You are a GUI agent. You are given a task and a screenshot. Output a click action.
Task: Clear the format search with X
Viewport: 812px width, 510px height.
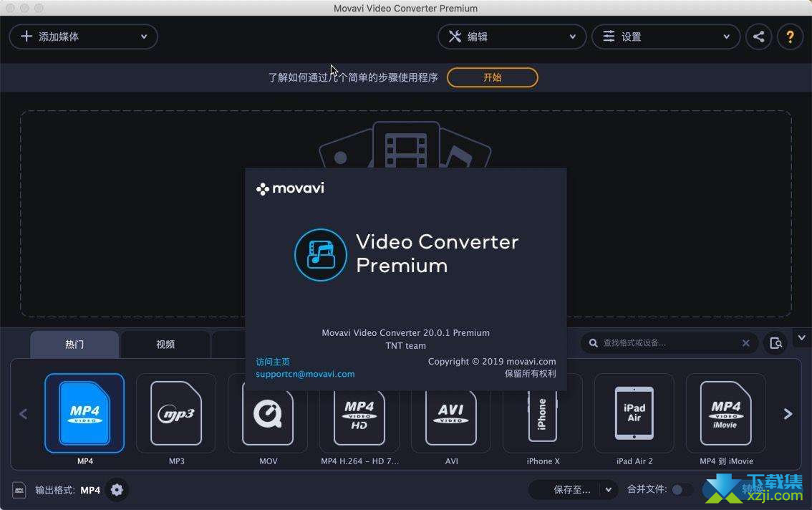click(745, 343)
